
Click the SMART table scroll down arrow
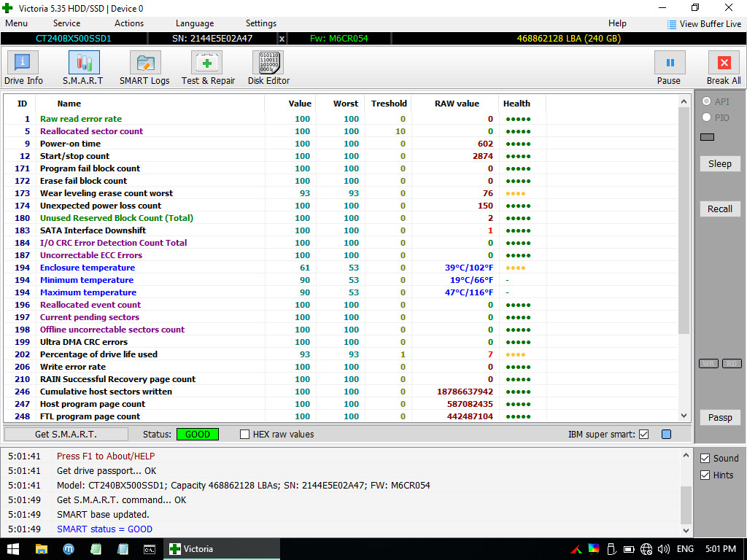click(684, 416)
